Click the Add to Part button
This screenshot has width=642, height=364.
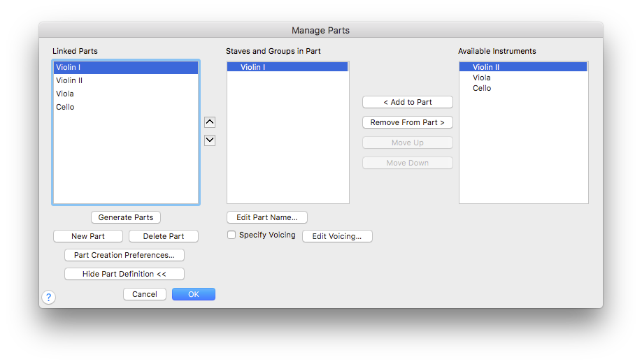408,102
